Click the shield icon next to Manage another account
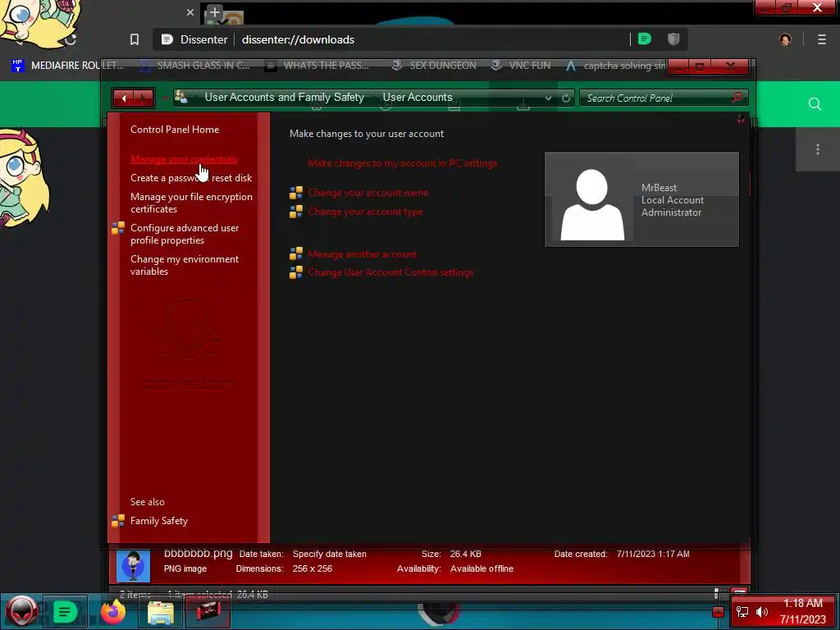 coord(295,254)
